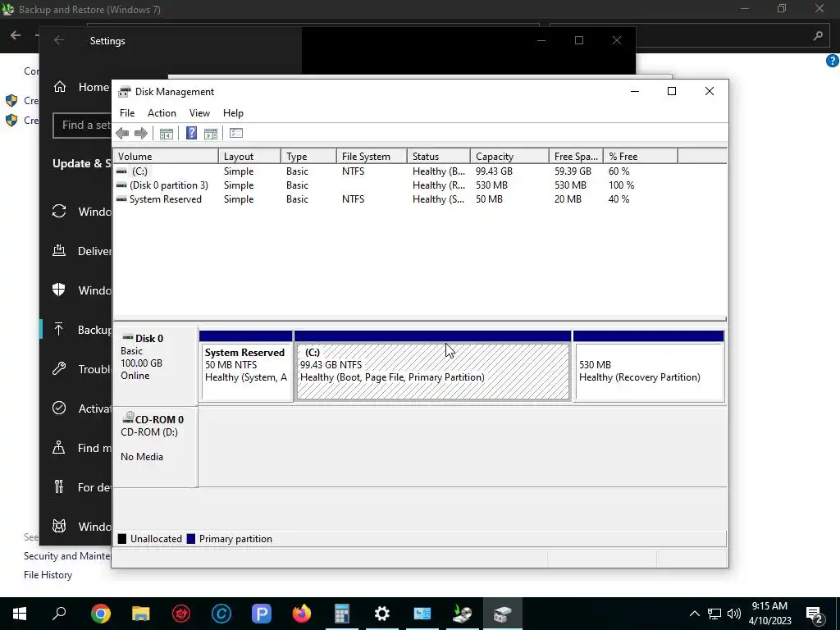Screen dimensions: 840x630
Task: Select the 530 MB Recovery Partition block
Action: tap(649, 367)
